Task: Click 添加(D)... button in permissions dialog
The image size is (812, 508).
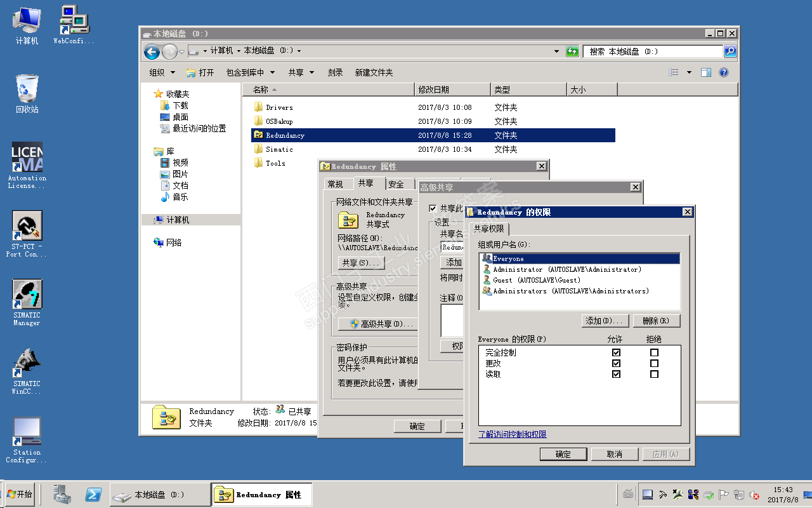Action: [605, 321]
